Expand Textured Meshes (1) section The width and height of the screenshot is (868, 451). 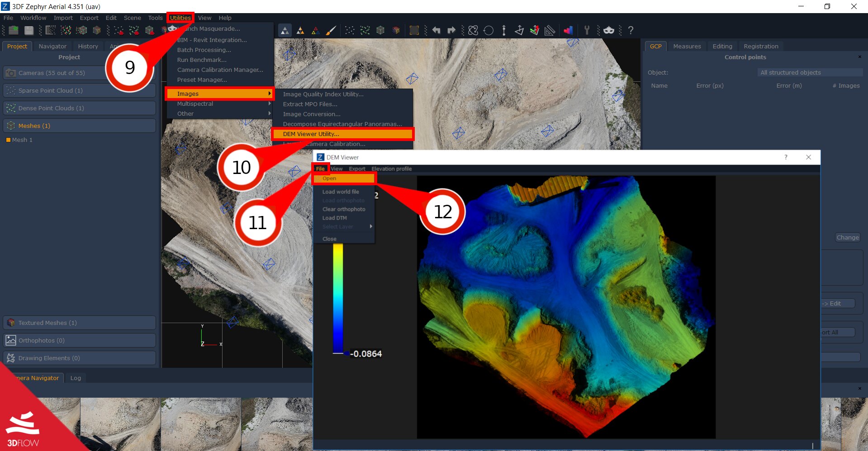80,323
